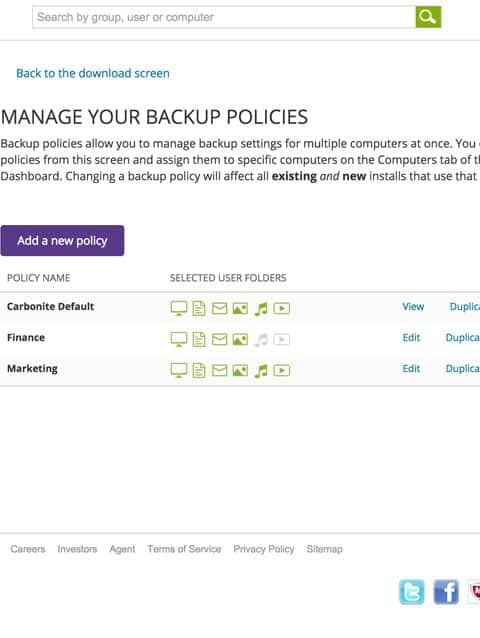Click the Marketing email folder icon
This screenshot has height=638, width=480.
[x=220, y=370]
